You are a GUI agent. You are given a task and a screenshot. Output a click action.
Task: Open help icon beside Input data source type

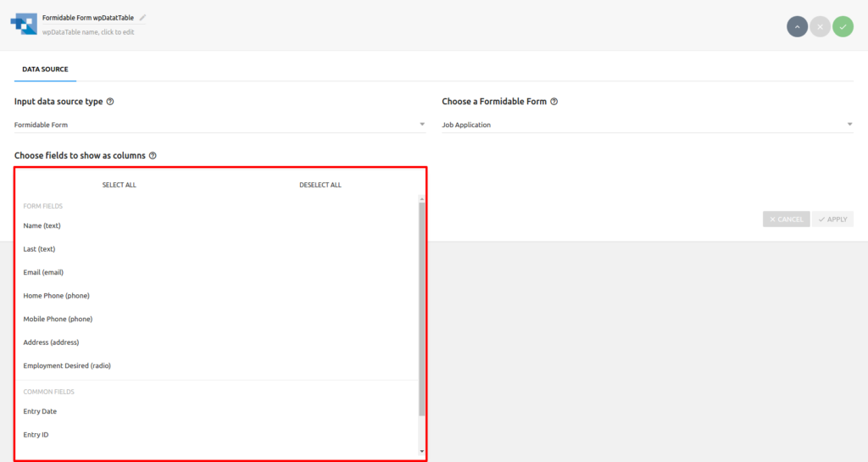tap(110, 101)
